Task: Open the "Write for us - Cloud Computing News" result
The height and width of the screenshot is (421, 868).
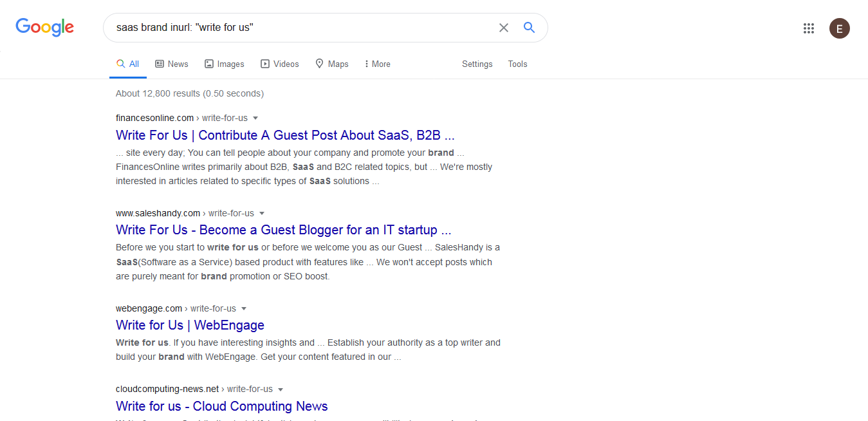Action: click(222, 406)
